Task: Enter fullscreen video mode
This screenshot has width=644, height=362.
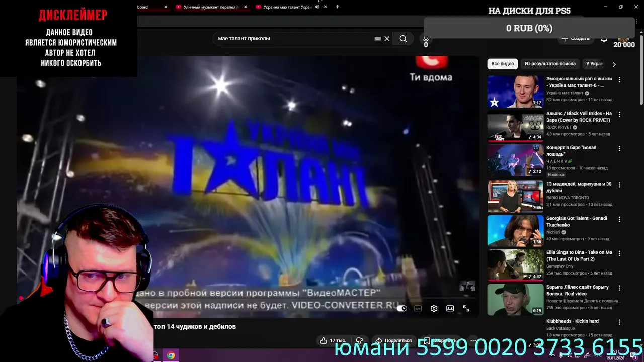Action: pos(466,308)
